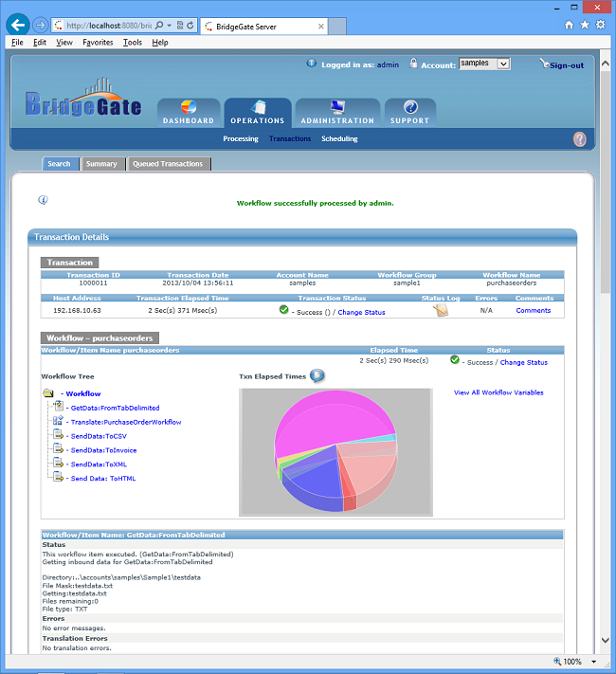Open the Queued Transactions tab

click(x=167, y=164)
